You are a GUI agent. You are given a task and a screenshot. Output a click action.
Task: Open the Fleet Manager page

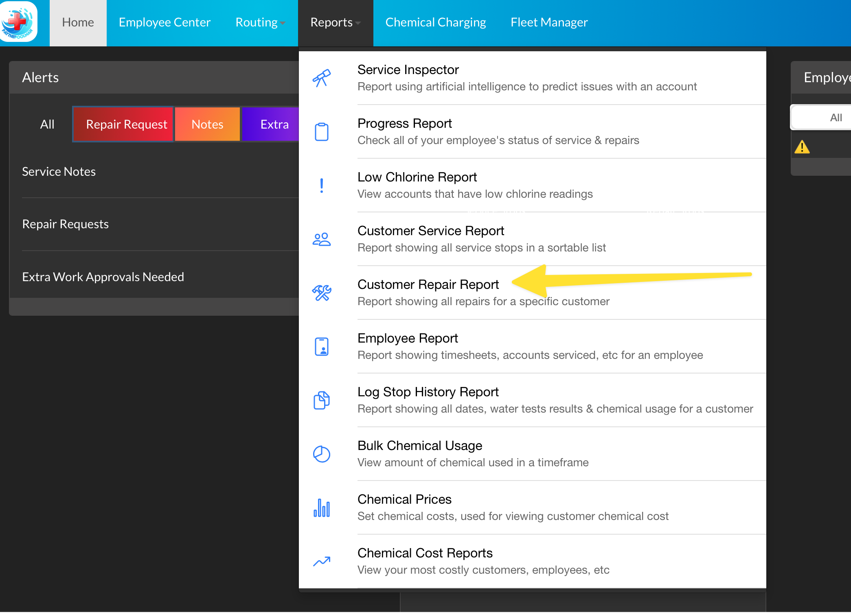point(549,22)
